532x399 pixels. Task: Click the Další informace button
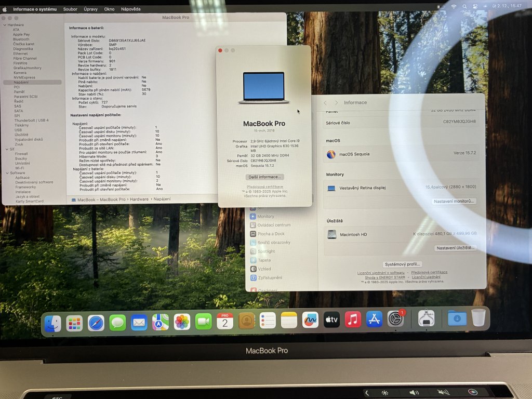pos(264,177)
